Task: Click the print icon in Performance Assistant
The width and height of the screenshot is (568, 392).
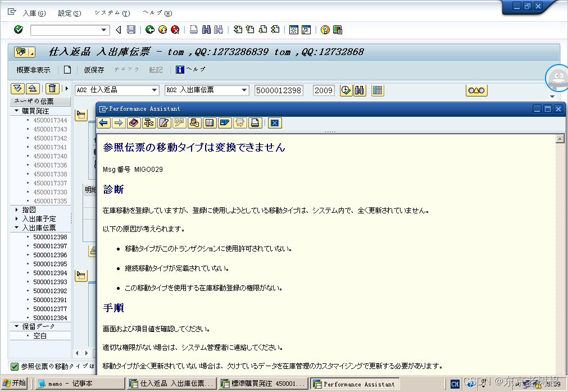Action: point(255,123)
